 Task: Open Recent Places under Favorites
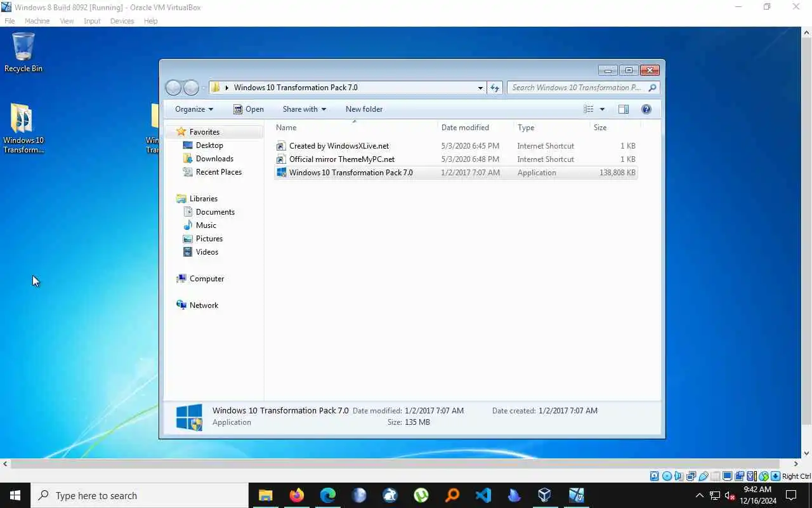(219, 172)
